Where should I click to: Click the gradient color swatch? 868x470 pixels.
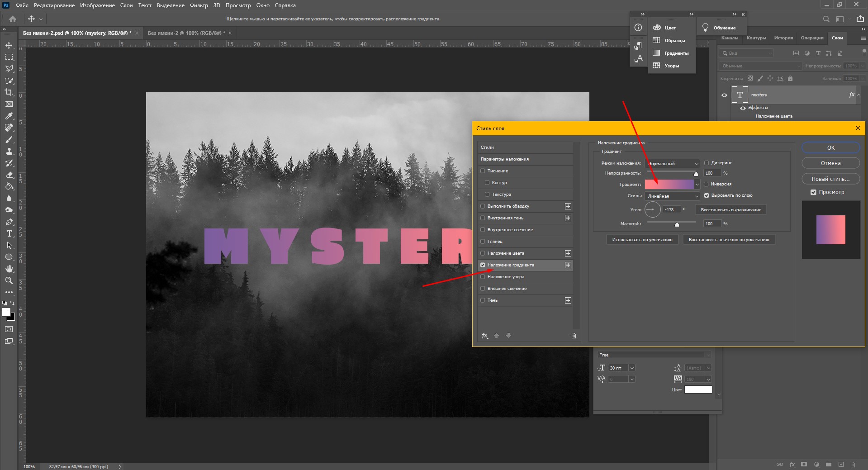pyautogui.click(x=669, y=185)
